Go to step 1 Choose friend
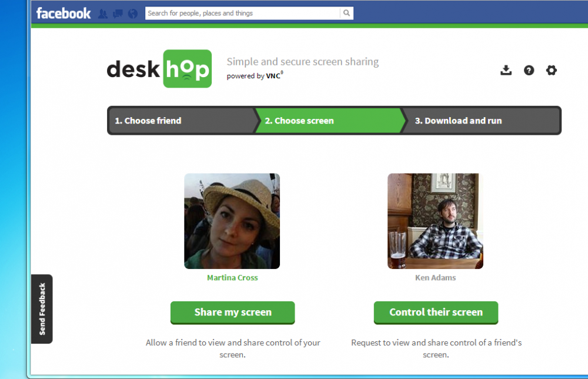588x379 pixels. (182, 121)
